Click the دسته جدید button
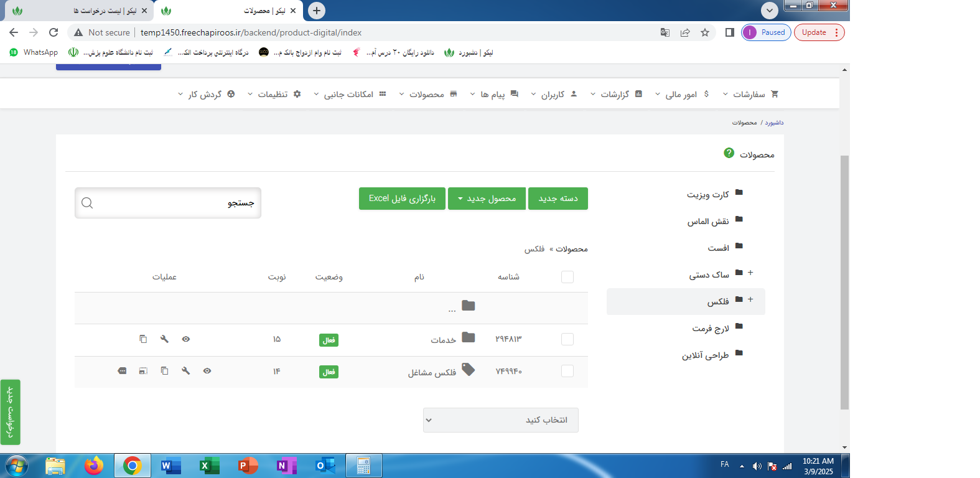This screenshot has width=980, height=478. pyautogui.click(x=558, y=199)
